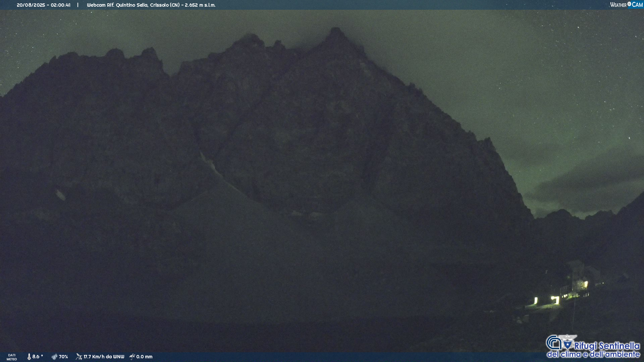This screenshot has height=362, width=644.
Task: Click the humidity droplet icon
Action: point(54,357)
